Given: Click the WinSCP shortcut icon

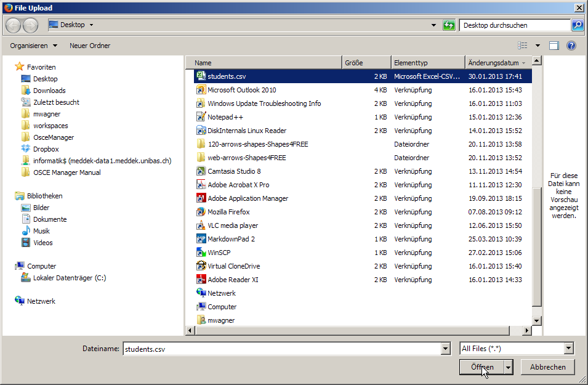Looking at the screenshot, I should click(201, 252).
